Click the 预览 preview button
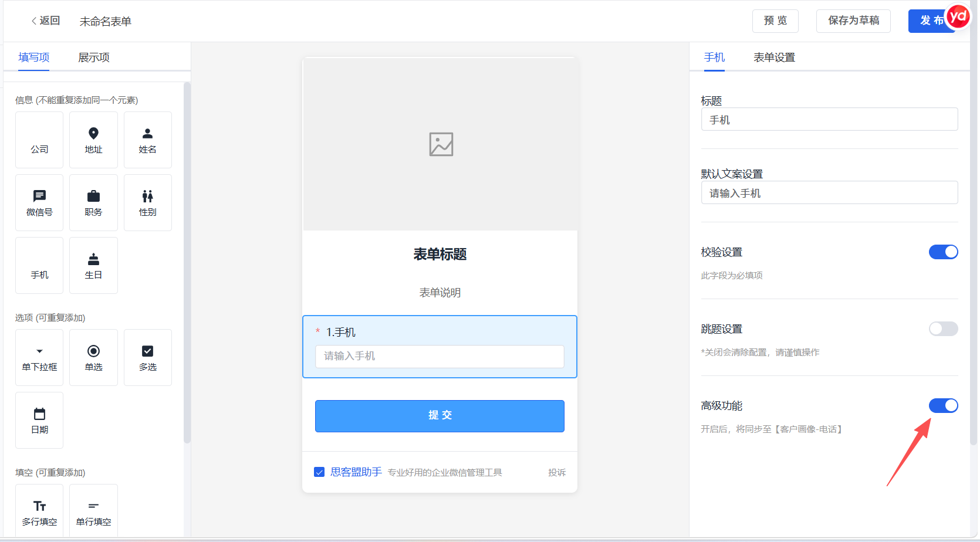The image size is (980, 542). pyautogui.click(x=775, y=21)
